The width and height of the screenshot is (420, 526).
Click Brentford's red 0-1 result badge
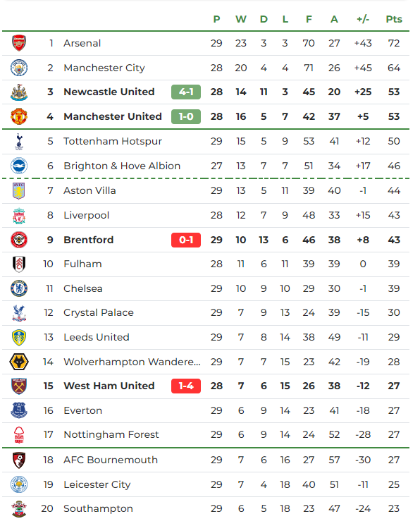[186, 240]
